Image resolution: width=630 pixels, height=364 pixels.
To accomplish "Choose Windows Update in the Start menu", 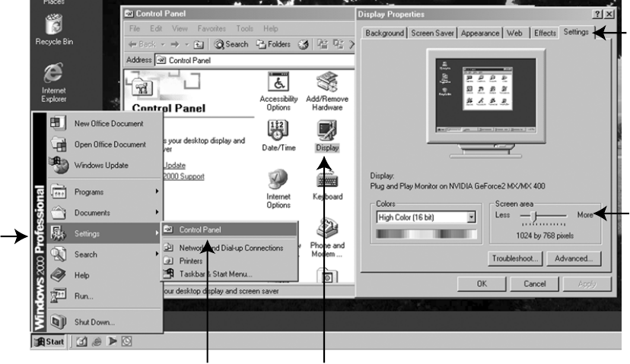I will [104, 166].
